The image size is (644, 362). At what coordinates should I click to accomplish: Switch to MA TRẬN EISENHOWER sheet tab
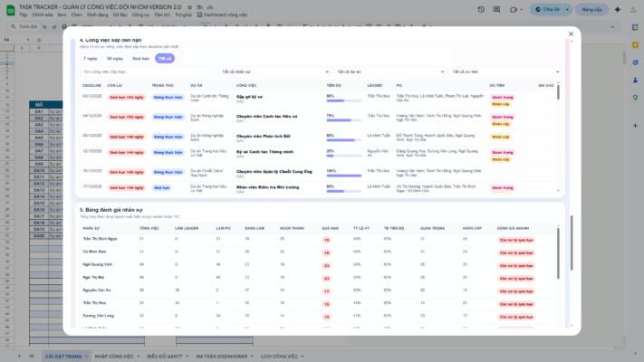[221, 357]
